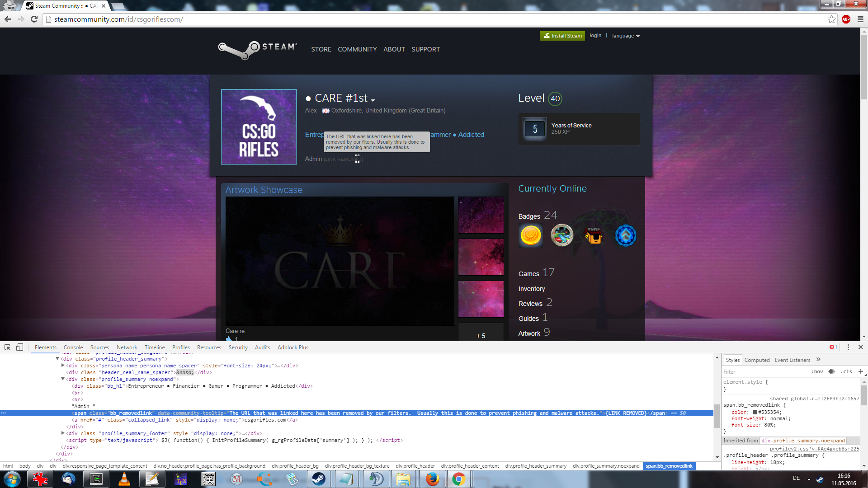This screenshot has height=488, width=868.
Task: Toggle the .cls class editor
Action: (847, 371)
